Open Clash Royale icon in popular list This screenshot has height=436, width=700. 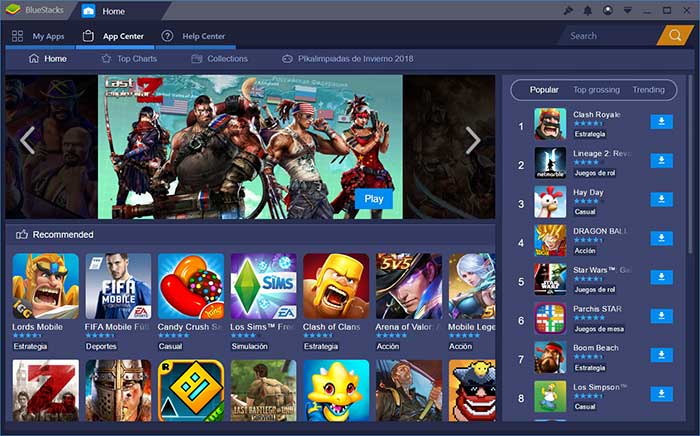pyautogui.click(x=550, y=124)
